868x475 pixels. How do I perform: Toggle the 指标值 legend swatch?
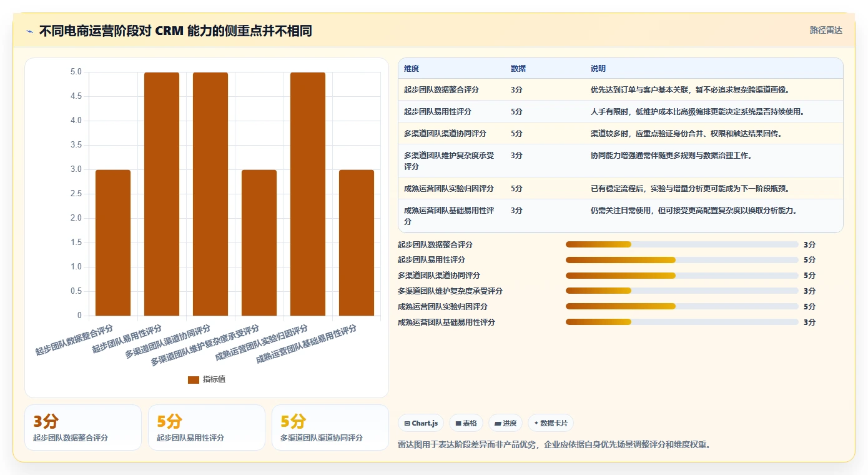(x=194, y=380)
